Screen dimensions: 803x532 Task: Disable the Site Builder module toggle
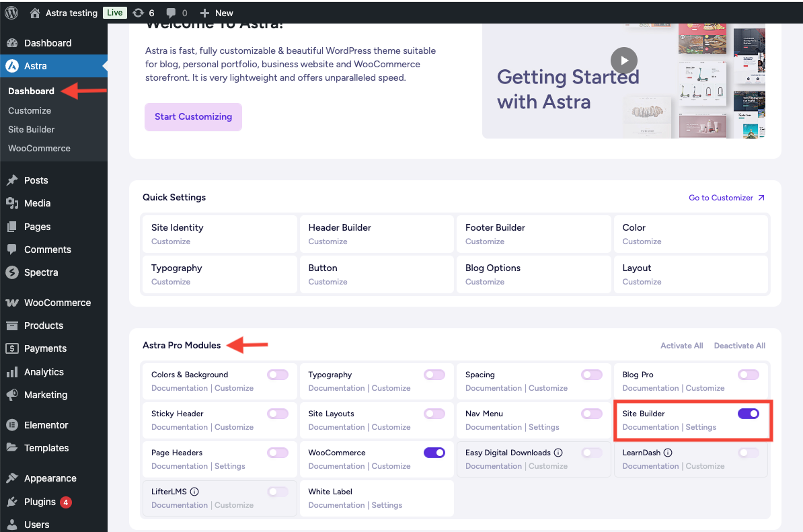[748, 414]
